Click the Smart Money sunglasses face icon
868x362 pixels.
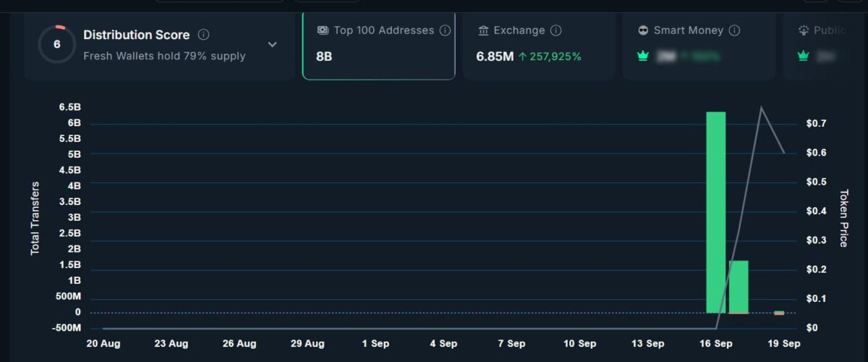coord(643,30)
